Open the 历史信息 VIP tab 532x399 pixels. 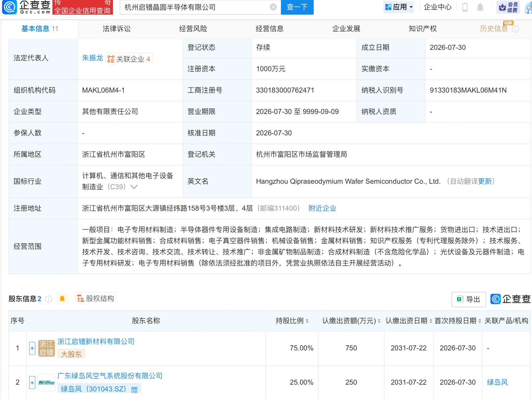click(494, 29)
